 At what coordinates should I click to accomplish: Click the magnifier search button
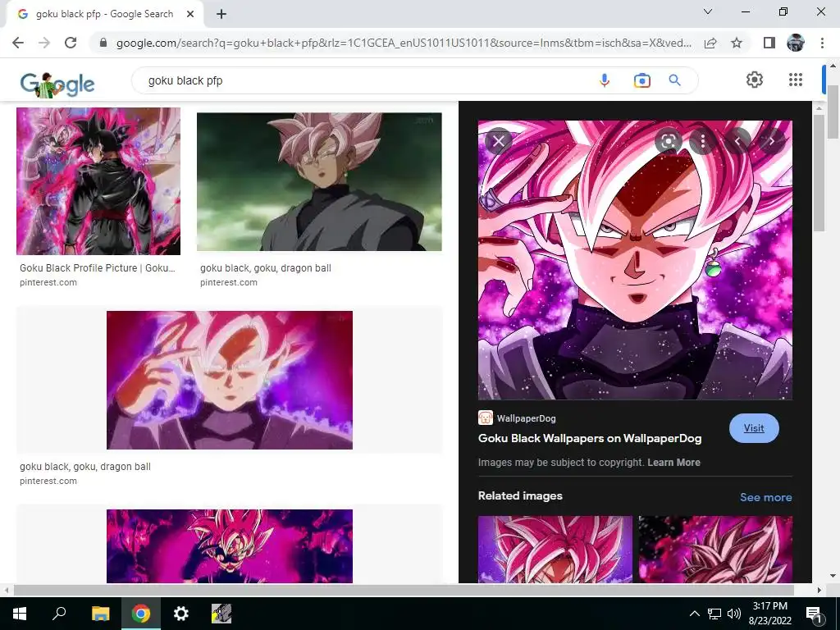(x=674, y=80)
